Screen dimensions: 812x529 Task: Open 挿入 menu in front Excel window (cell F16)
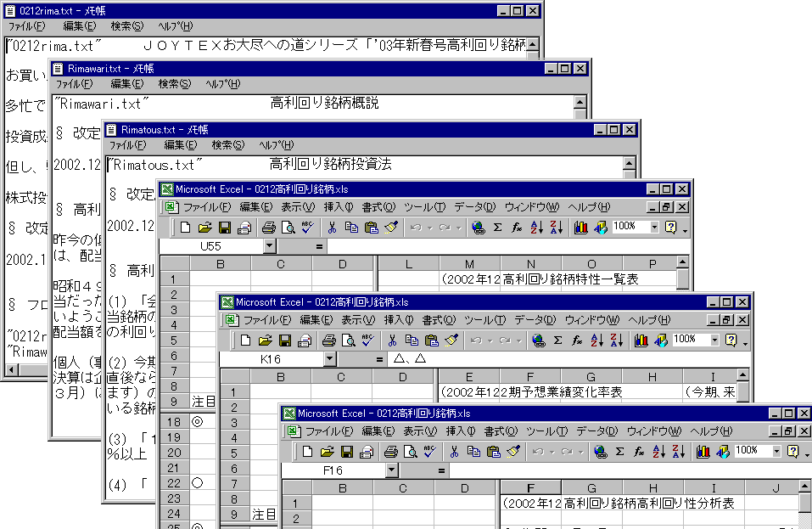point(461,431)
